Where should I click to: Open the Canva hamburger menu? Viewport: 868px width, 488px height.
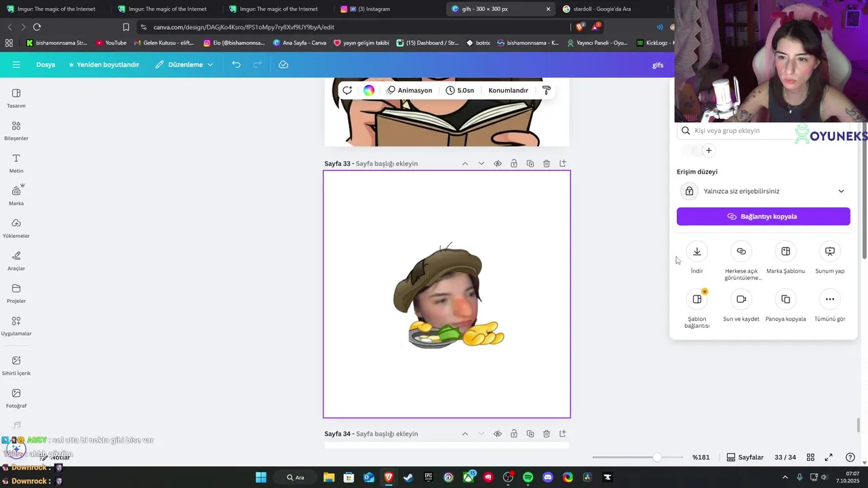(16, 64)
